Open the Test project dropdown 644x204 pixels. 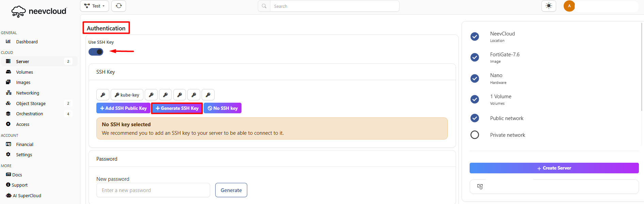pyautogui.click(x=94, y=6)
